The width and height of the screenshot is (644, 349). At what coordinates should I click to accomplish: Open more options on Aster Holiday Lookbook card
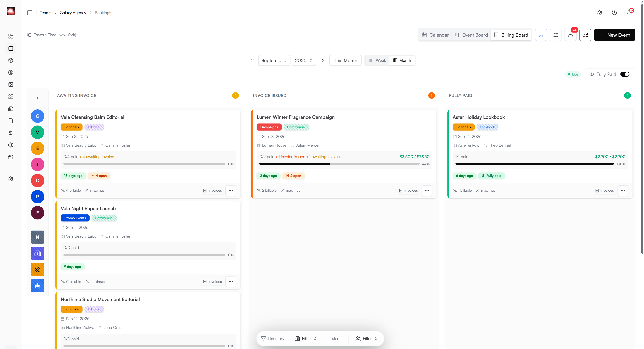coord(623,190)
